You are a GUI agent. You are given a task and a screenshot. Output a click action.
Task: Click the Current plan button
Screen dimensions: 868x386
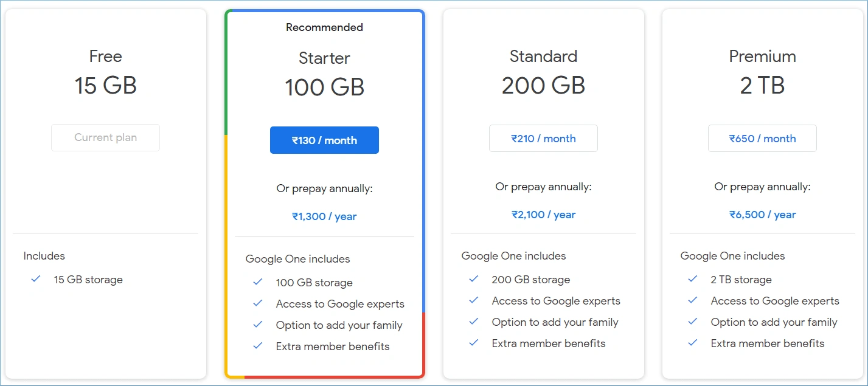pos(105,137)
